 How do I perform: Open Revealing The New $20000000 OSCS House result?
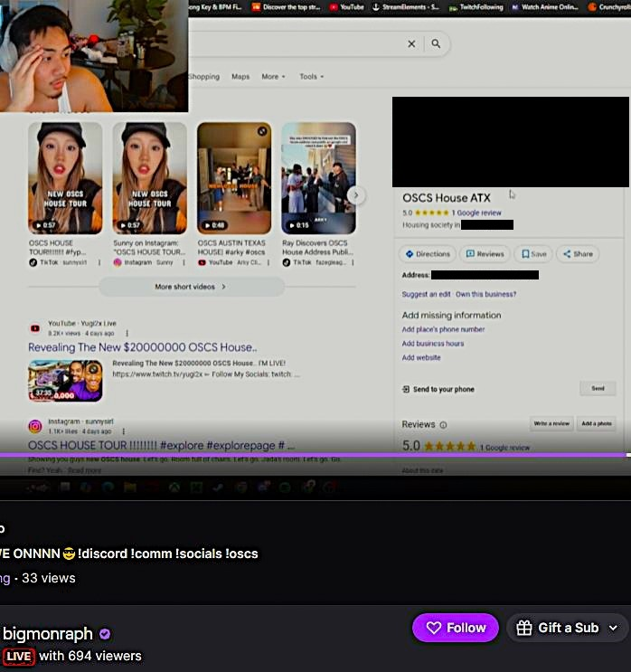click(143, 347)
